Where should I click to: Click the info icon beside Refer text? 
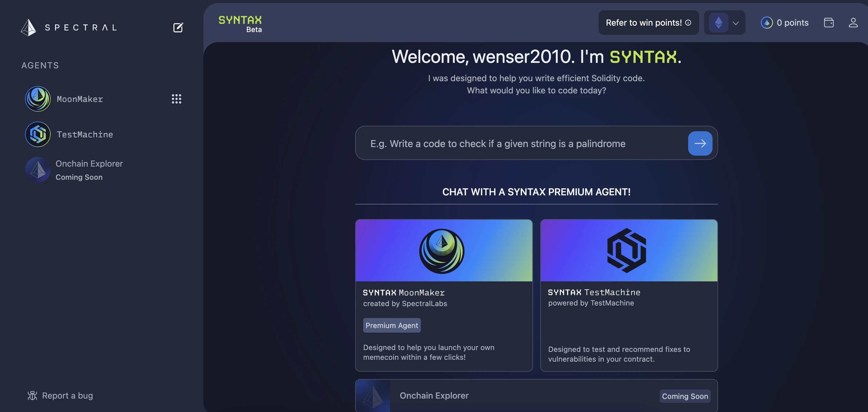[688, 23]
